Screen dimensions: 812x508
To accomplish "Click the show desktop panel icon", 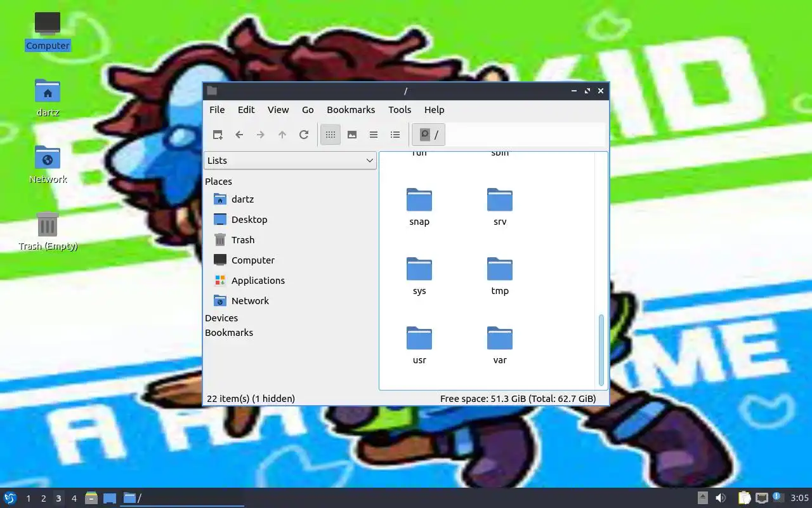I will click(x=110, y=498).
